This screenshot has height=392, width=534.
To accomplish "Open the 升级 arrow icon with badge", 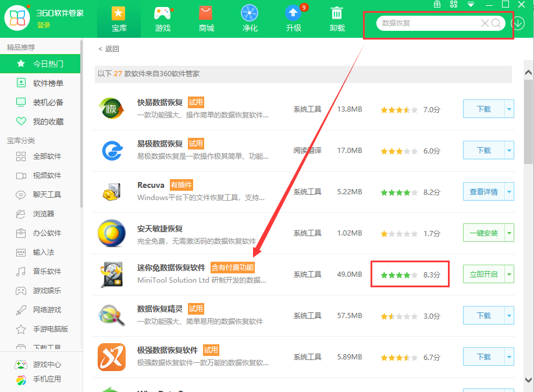I will (293, 19).
